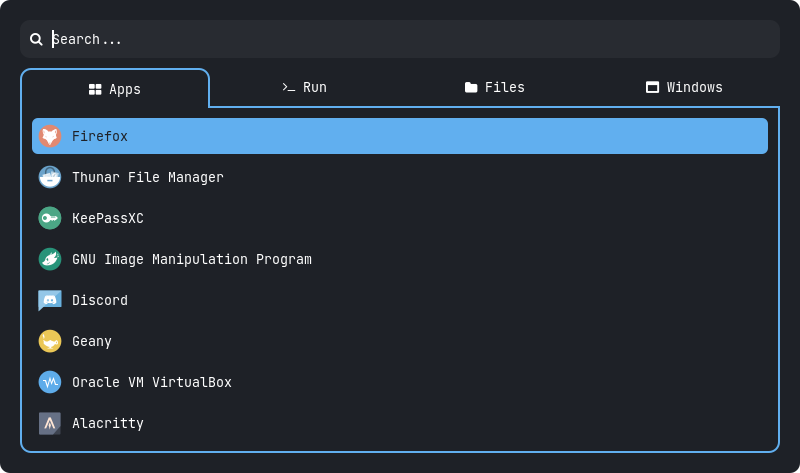The height and width of the screenshot is (473, 800).
Task: Switch to the Windows tab
Action: pyautogui.click(x=685, y=87)
